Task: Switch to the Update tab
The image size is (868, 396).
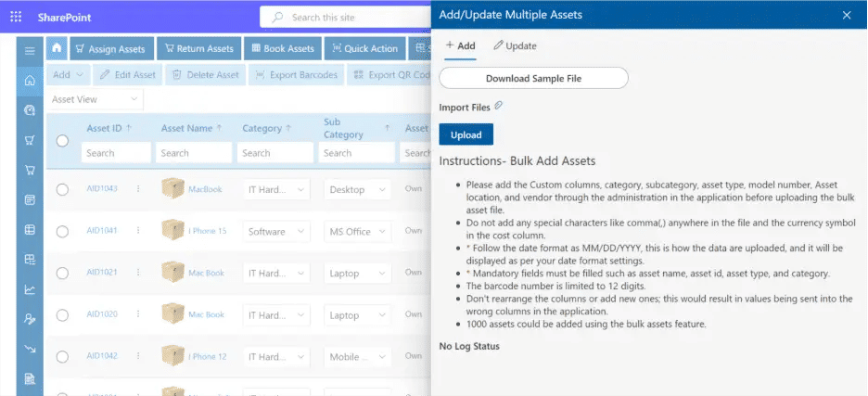Action: point(515,46)
